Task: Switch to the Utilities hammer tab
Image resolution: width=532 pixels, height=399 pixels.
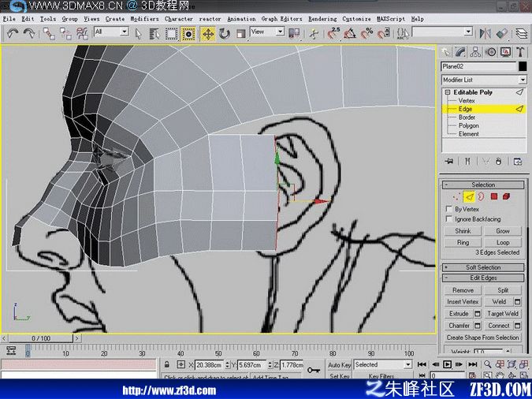Action: click(x=520, y=52)
